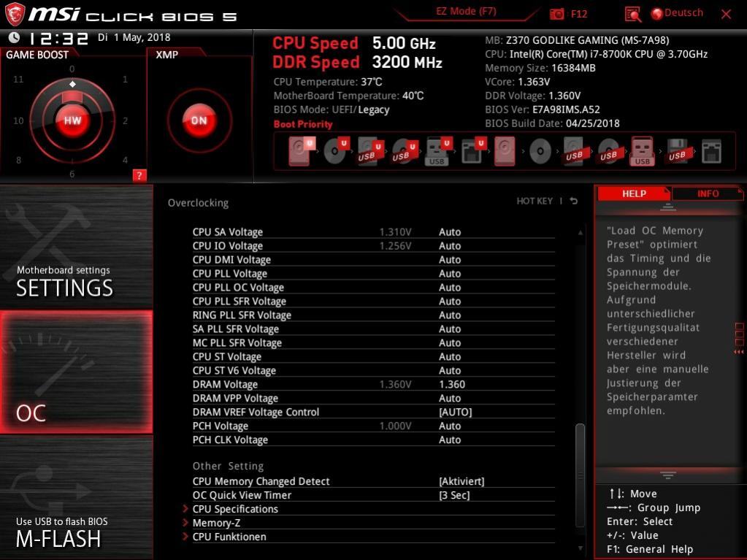Select the CPU DMI Voltage row
Viewport: 747px width, 560px height.
(x=374, y=259)
